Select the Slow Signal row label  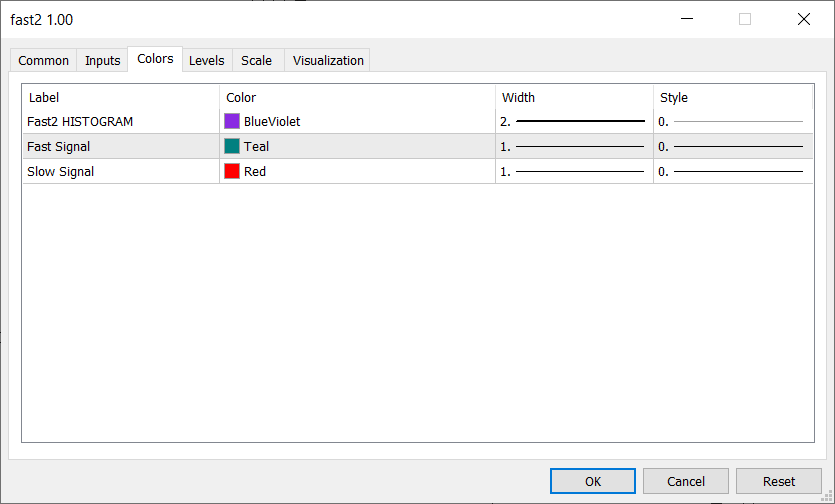[61, 171]
